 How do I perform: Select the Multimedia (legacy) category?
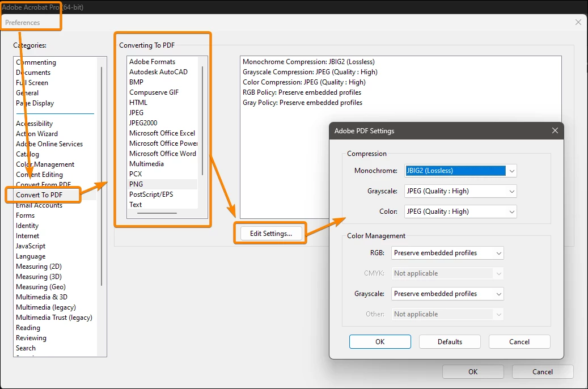[46, 307]
